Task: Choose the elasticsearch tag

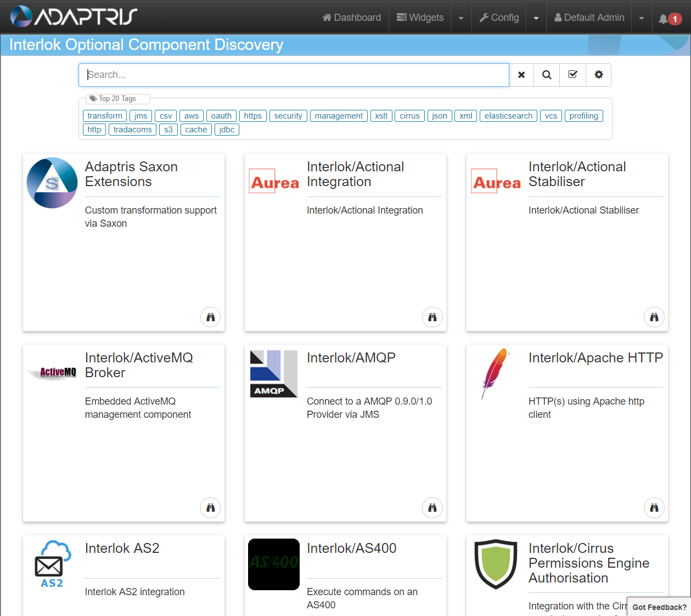Action: click(508, 116)
